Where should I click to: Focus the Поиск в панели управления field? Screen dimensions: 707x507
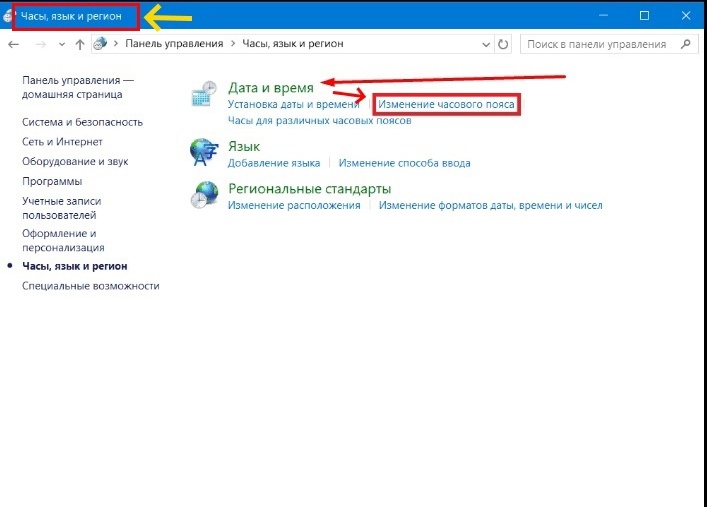[596, 45]
